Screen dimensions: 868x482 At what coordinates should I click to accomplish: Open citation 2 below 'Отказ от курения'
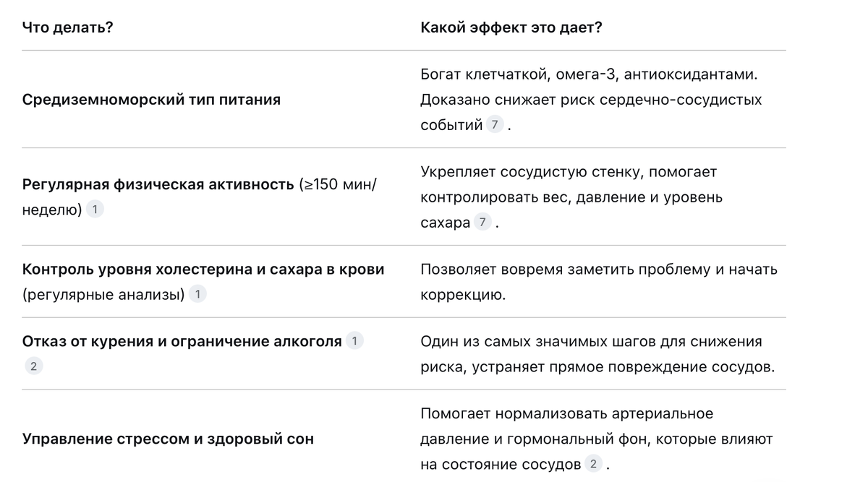(x=33, y=366)
